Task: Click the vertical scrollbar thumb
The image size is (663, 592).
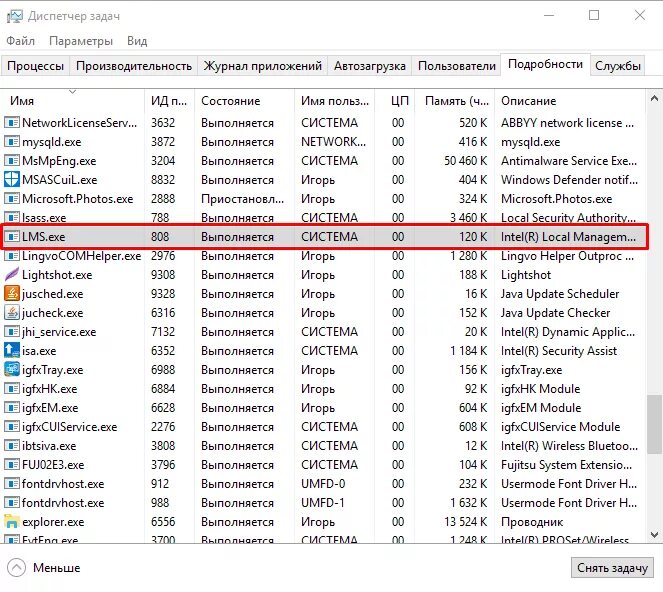Action: (x=655, y=423)
